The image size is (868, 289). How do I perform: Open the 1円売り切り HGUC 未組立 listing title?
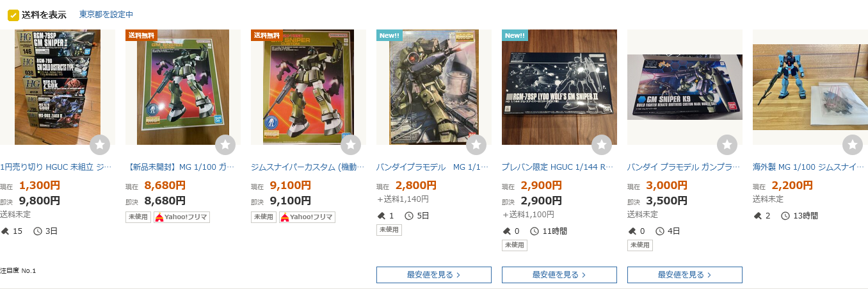pos(56,167)
